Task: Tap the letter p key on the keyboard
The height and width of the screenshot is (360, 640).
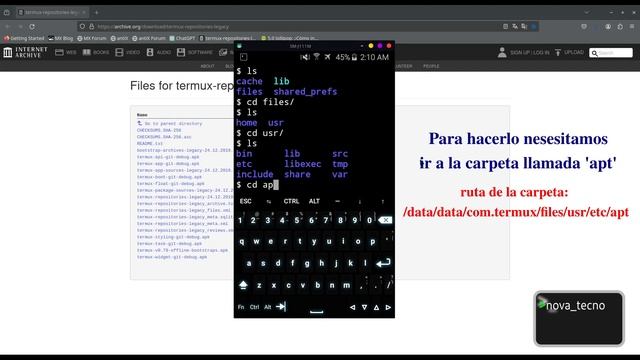Action: (x=372, y=241)
